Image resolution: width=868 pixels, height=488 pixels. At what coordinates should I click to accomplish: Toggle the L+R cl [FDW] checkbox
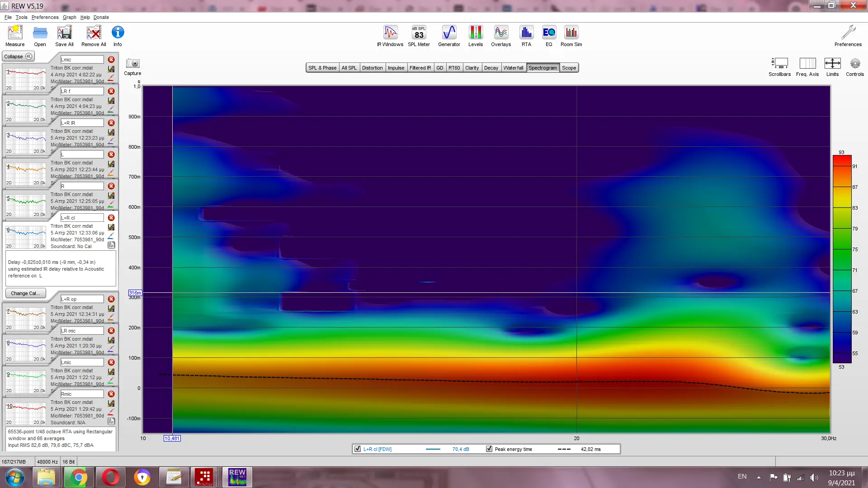[x=358, y=449]
